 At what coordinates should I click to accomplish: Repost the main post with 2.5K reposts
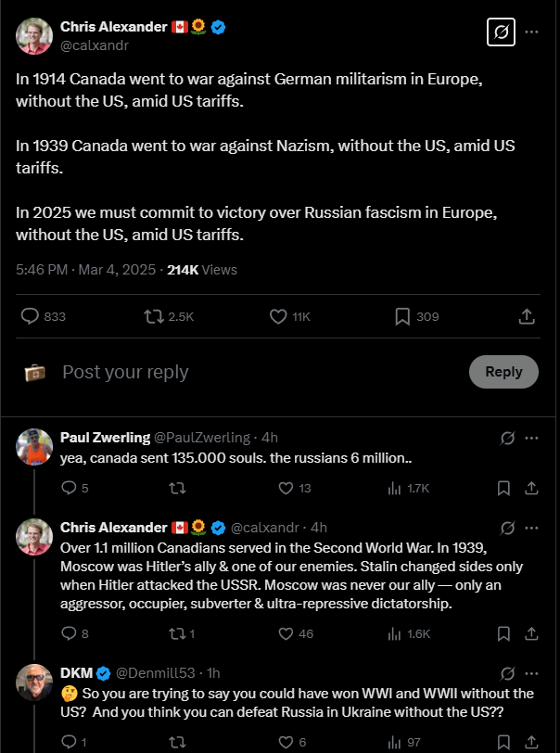[x=169, y=316]
